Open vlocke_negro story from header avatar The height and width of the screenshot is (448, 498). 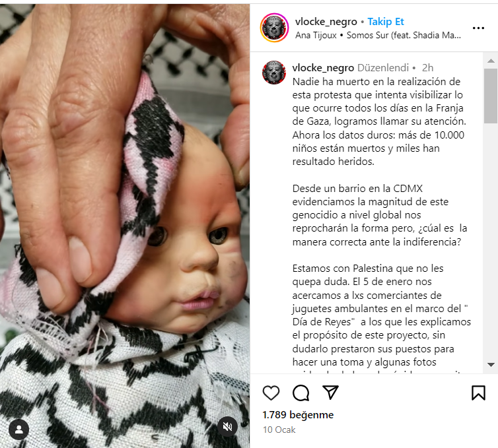pos(274,28)
